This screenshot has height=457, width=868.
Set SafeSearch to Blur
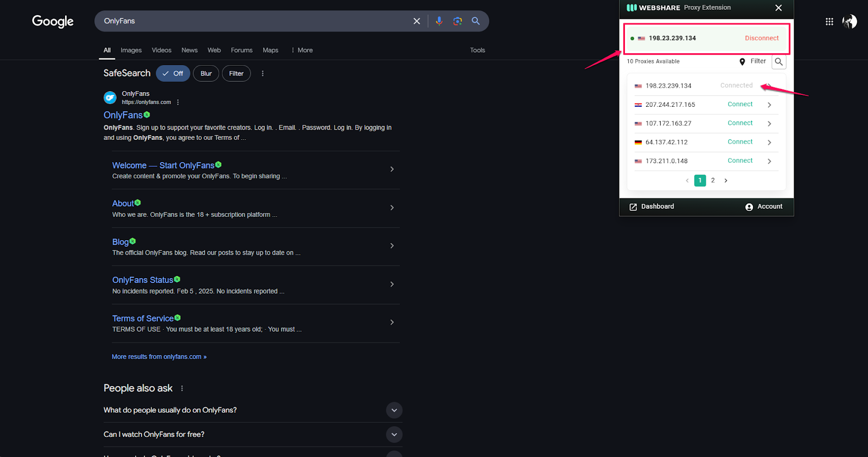(206, 73)
